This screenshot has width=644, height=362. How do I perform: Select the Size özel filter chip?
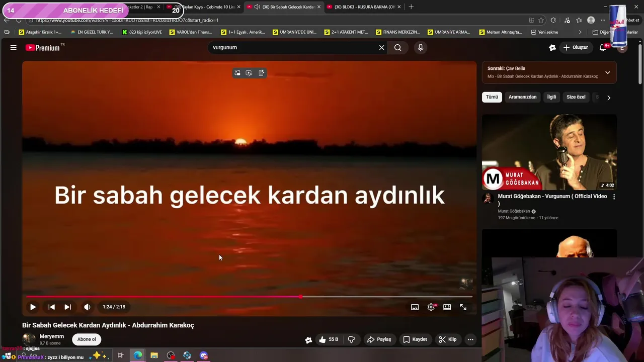[x=576, y=97]
